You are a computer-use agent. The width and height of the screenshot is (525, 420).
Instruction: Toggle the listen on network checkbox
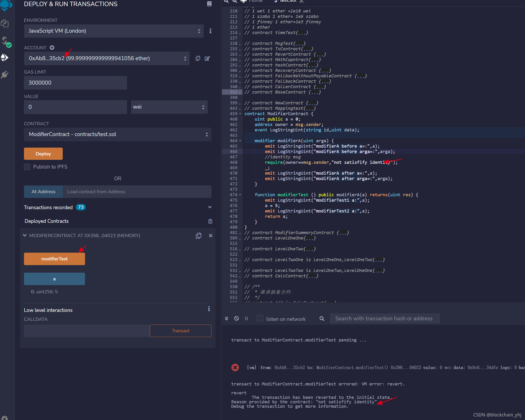click(260, 318)
